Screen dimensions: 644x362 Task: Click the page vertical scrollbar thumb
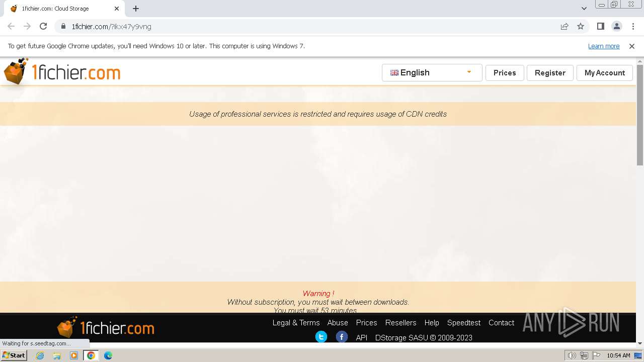pyautogui.click(x=640, y=115)
